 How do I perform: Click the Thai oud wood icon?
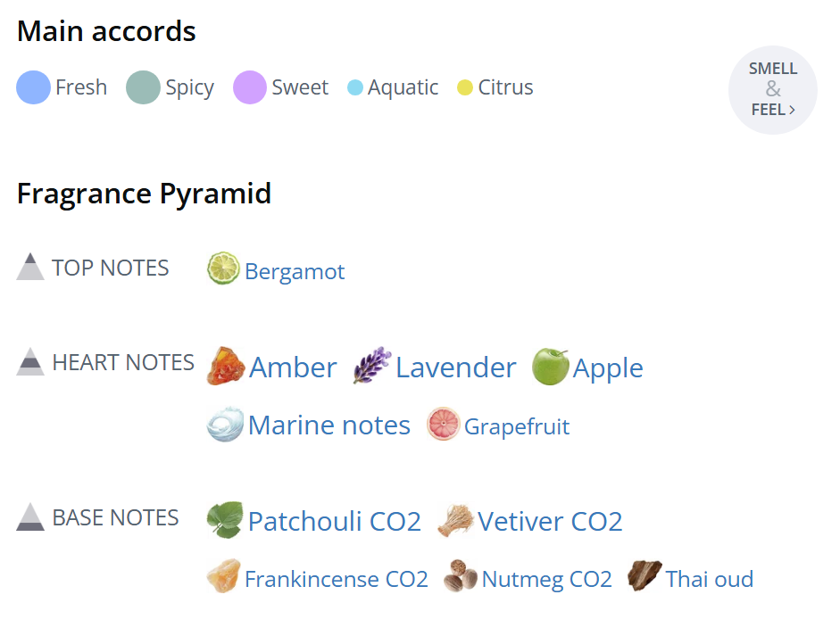[645, 577]
